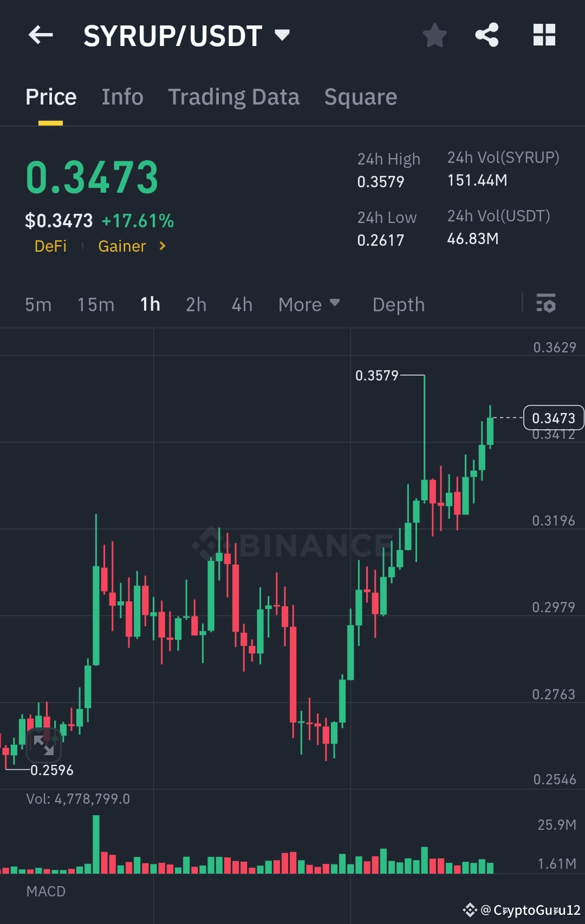Image resolution: width=585 pixels, height=924 pixels.
Task: Switch to the Trading Data tab
Action: pos(233,96)
